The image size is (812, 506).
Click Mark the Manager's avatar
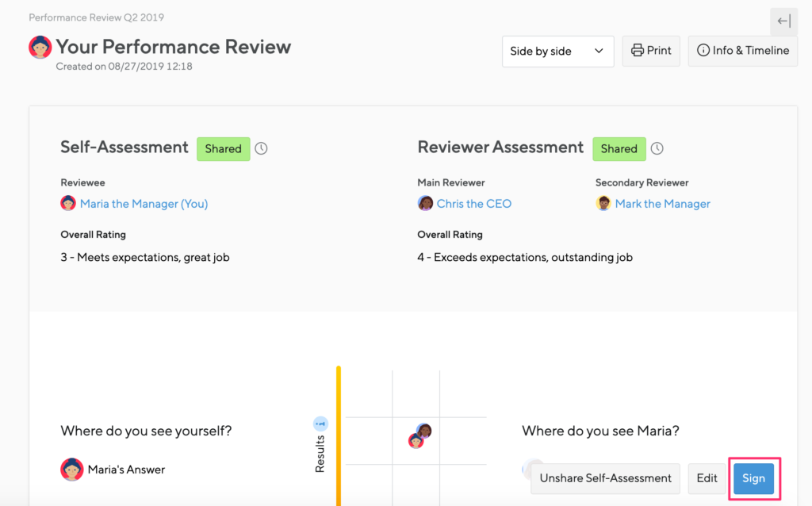pyautogui.click(x=603, y=203)
